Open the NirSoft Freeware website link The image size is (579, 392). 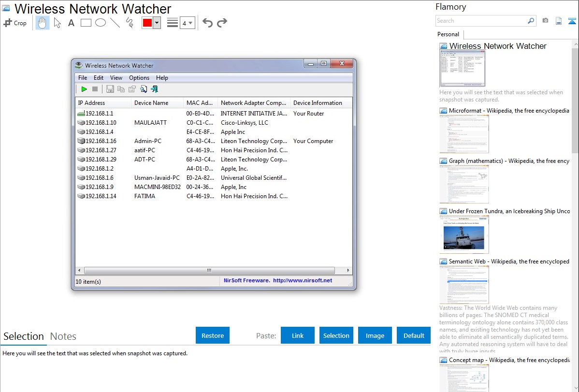278,280
